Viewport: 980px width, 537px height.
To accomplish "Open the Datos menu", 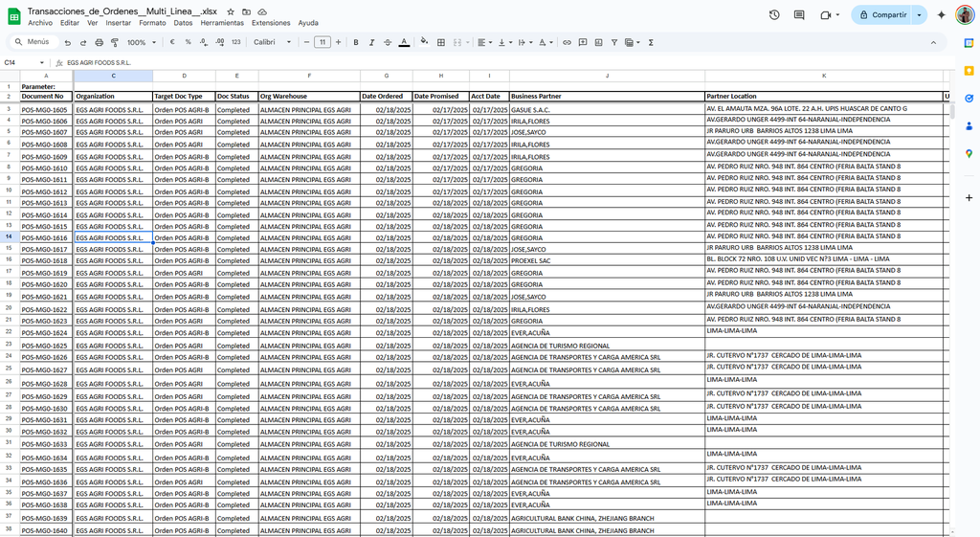I will [183, 23].
